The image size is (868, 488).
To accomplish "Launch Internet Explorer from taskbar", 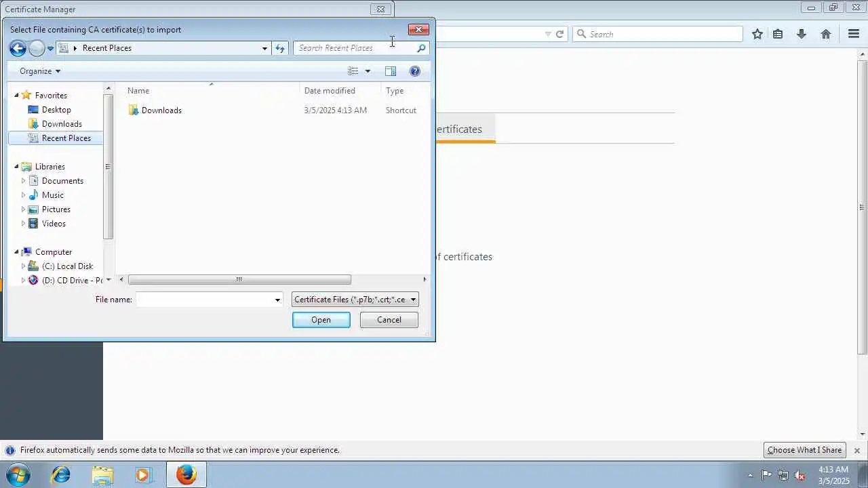I will [x=61, y=474].
